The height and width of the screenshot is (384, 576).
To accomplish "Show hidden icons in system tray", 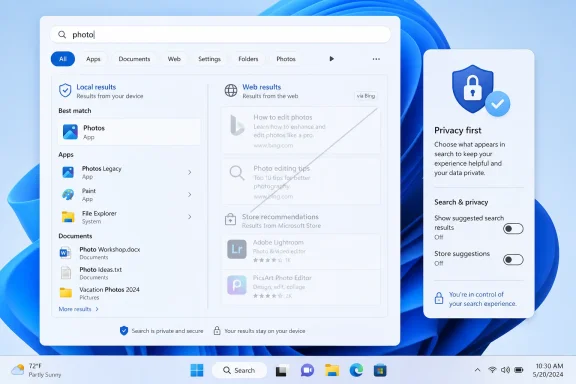I will click(477, 370).
